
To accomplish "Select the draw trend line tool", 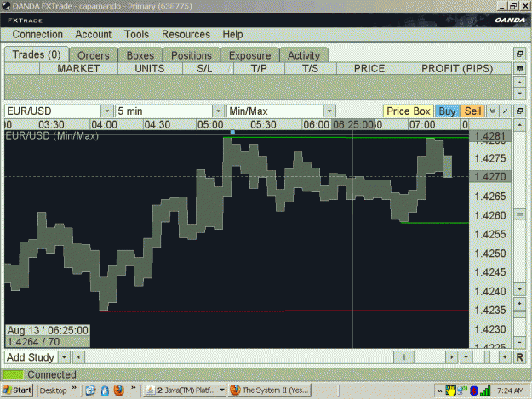I will [506, 111].
